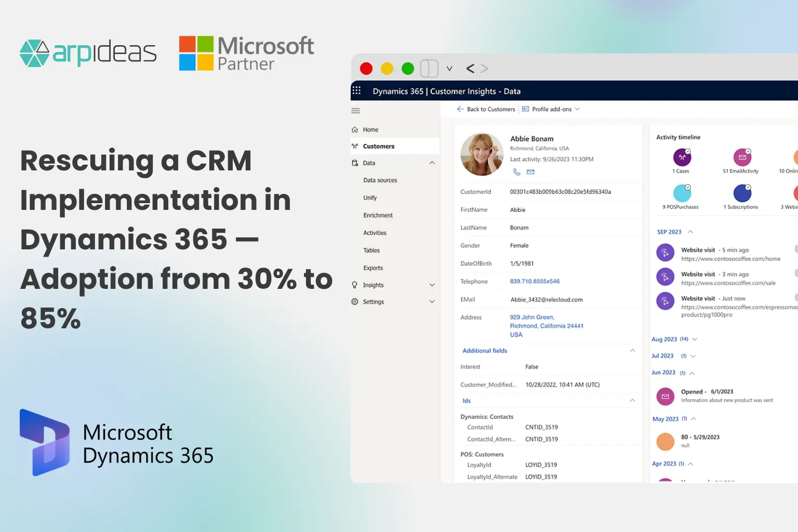Open the app launcher waffle icon
The width and height of the screenshot is (798, 532).
[356, 91]
